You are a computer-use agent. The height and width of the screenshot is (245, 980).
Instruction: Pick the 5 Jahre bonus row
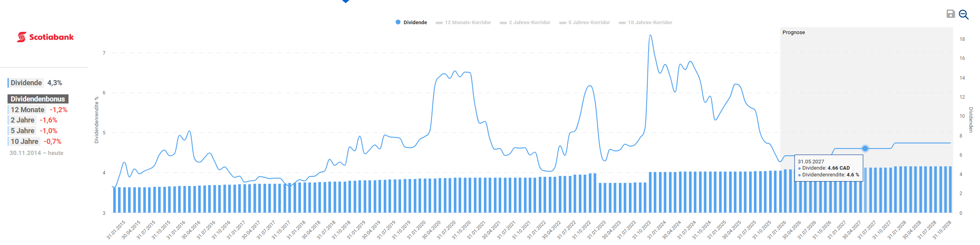[34, 131]
